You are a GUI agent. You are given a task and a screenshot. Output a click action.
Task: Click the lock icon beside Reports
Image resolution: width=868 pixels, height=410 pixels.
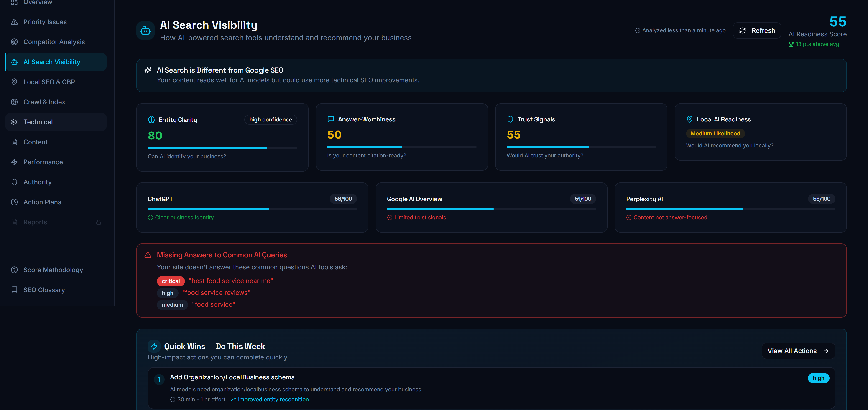98,222
